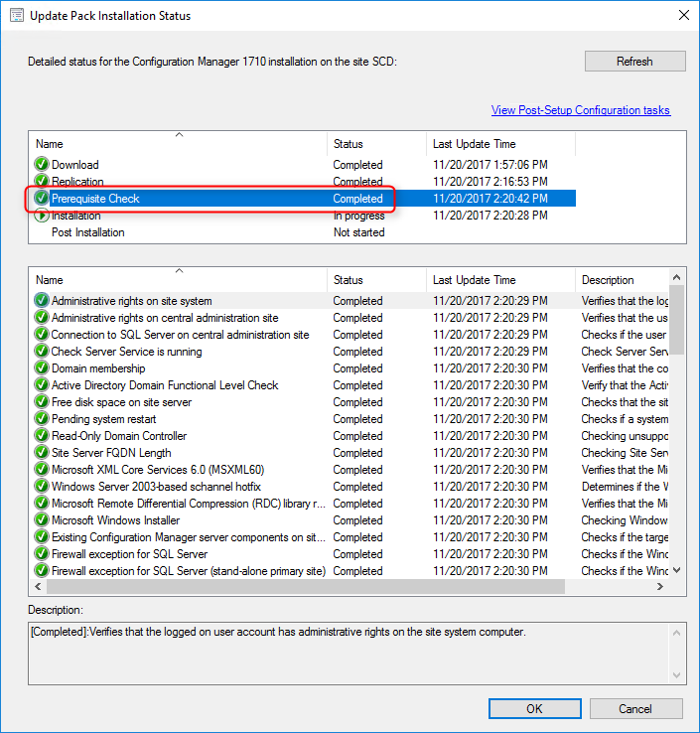Screen dimensions: 700x733
Task: Click check icon beside Free disk space on site server
Action: (x=42, y=401)
